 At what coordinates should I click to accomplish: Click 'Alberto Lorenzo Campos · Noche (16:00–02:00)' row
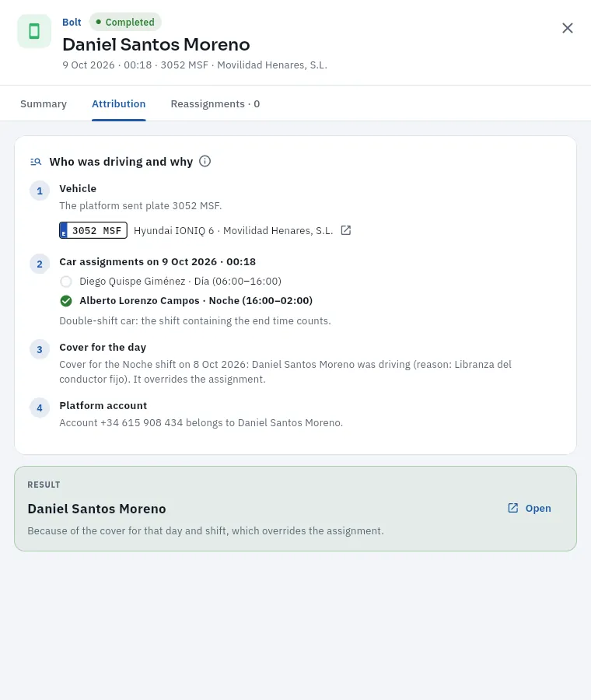click(186, 301)
